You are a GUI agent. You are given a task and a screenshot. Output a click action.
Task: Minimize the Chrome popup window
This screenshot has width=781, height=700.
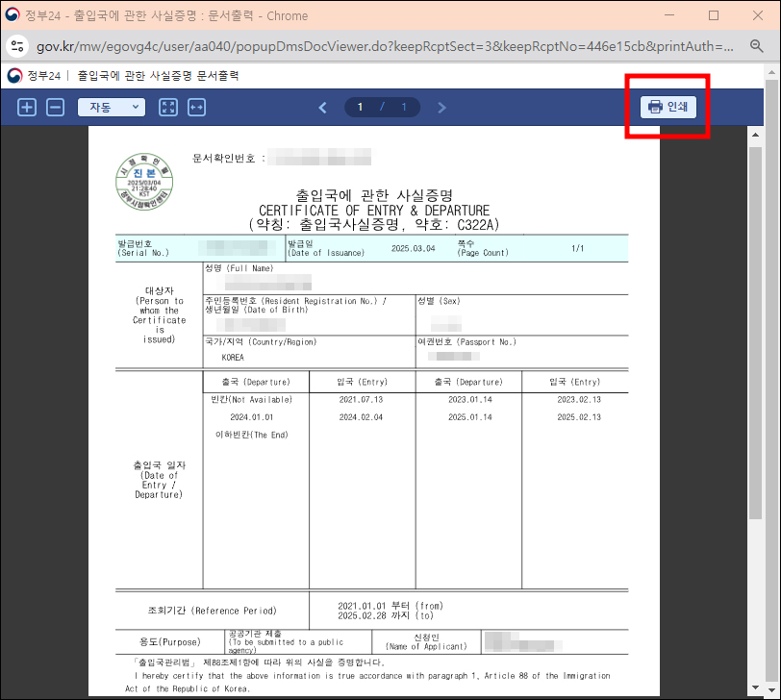(x=668, y=15)
